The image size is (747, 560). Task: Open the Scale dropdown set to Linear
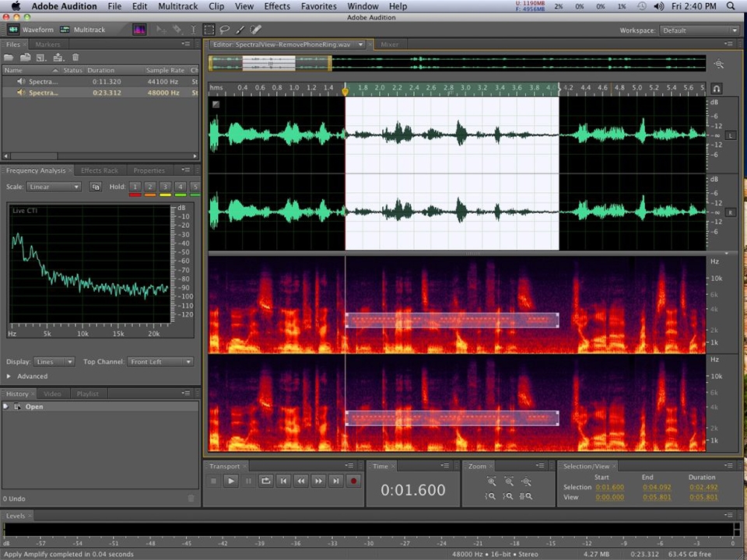coord(53,187)
